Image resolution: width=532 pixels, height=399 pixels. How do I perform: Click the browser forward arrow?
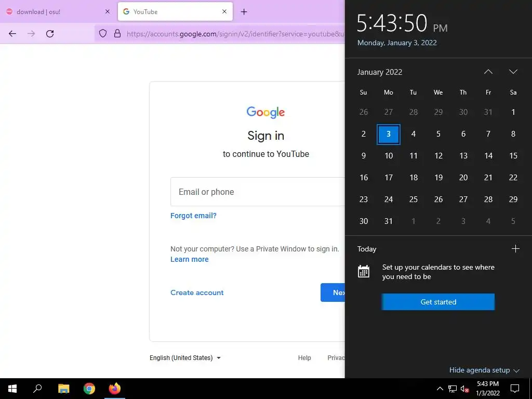pyautogui.click(x=31, y=34)
